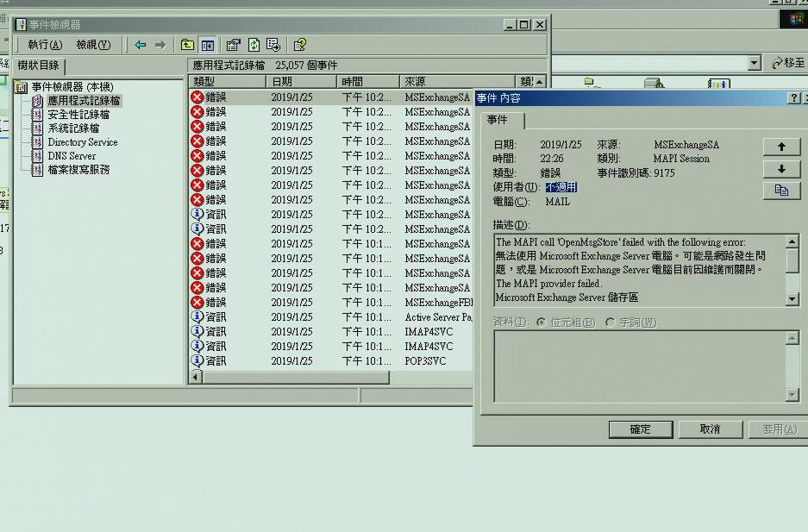Open the 檢視(V) menu

tap(93, 45)
